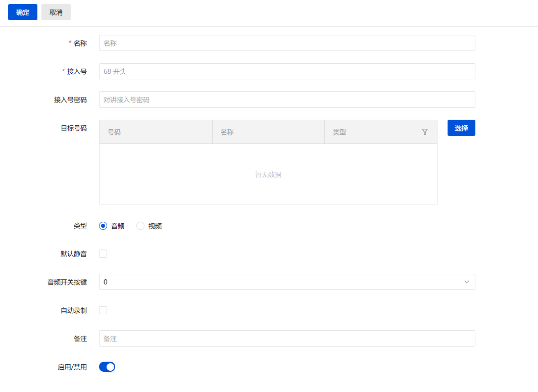Screen dimensions: 538x392
Task: Select the 音频 radio option
Action: coord(104,226)
